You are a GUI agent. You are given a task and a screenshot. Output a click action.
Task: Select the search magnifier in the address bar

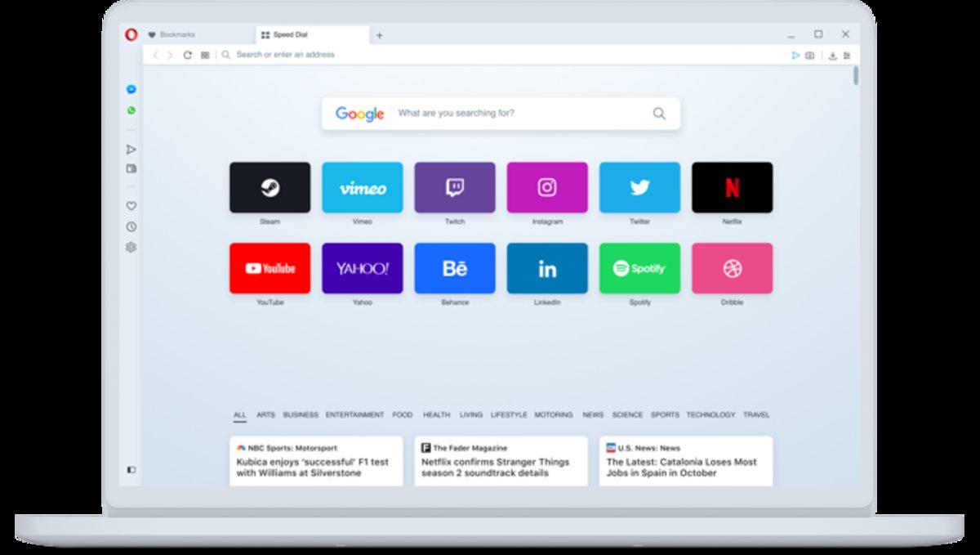(226, 54)
